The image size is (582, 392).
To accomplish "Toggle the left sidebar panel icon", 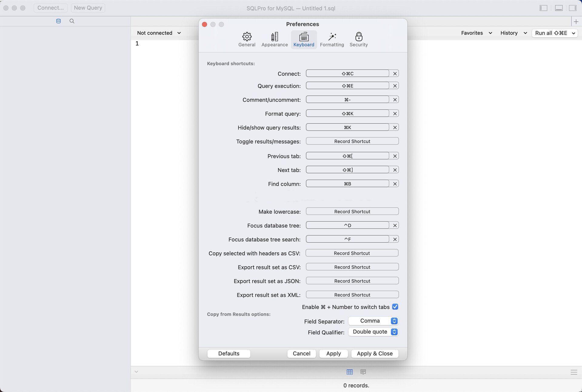I will (x=543, y=8).
